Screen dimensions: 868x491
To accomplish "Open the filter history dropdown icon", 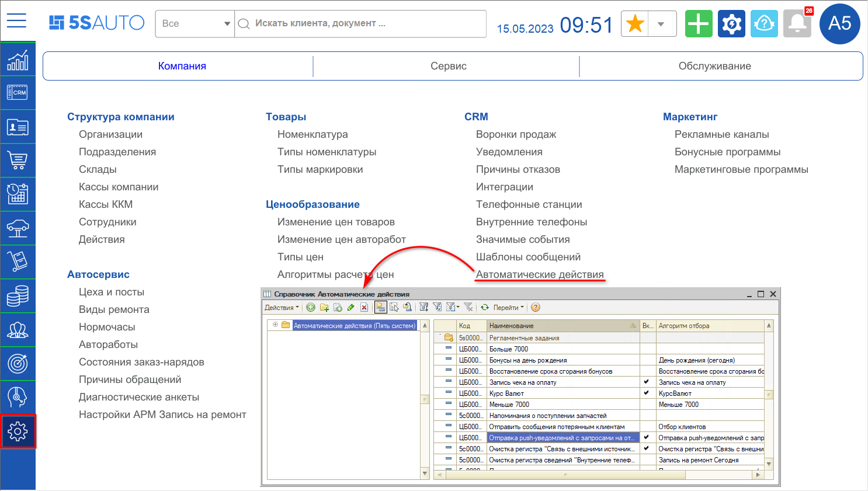I will tap(453, 307).
